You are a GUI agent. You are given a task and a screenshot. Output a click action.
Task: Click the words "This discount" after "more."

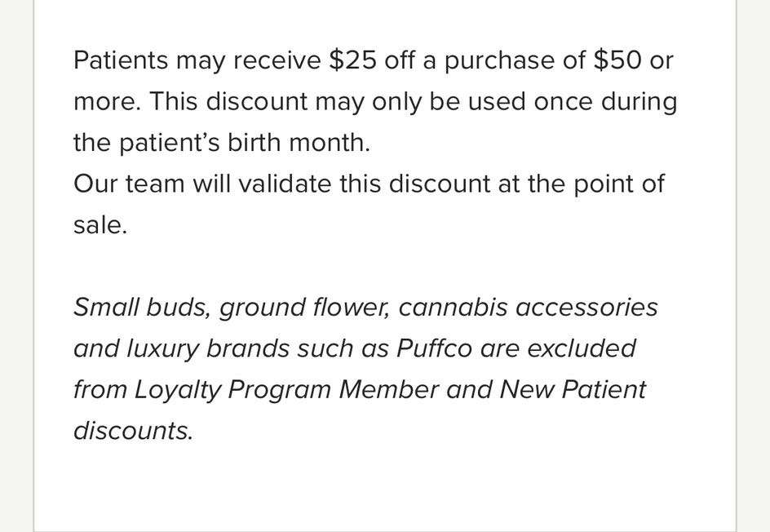point(228,102)
